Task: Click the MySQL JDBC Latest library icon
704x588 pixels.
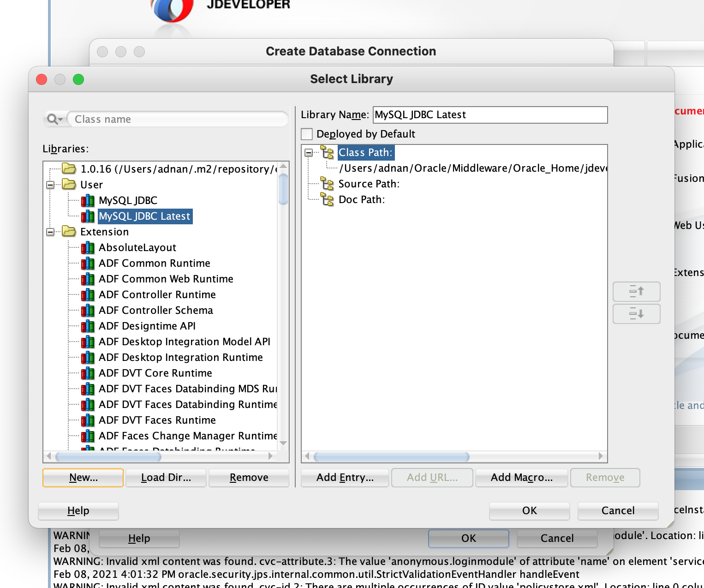Action: (x=88, y=216)
